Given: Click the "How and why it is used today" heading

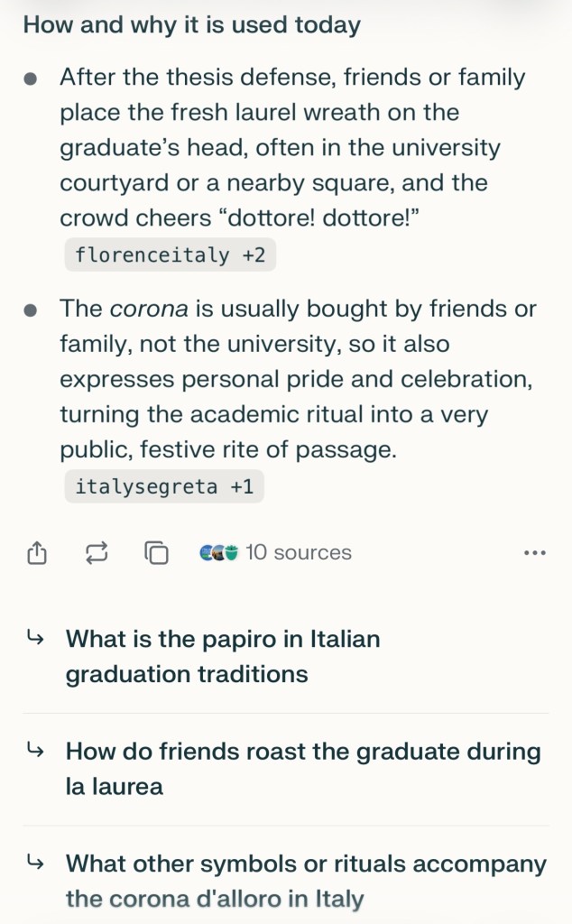Looking at the screenshot, I should click(191, 24).
